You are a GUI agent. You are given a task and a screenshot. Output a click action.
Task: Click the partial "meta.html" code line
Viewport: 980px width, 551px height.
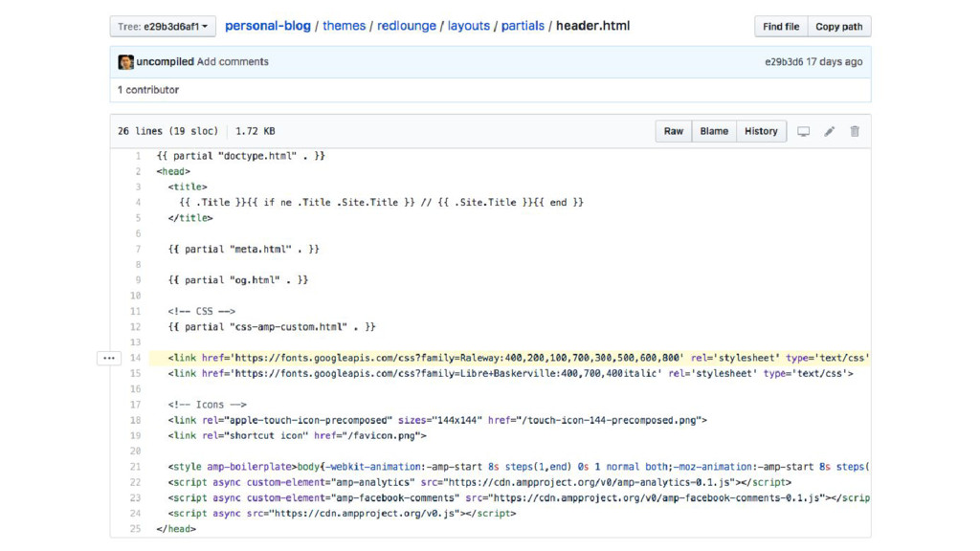244,249
